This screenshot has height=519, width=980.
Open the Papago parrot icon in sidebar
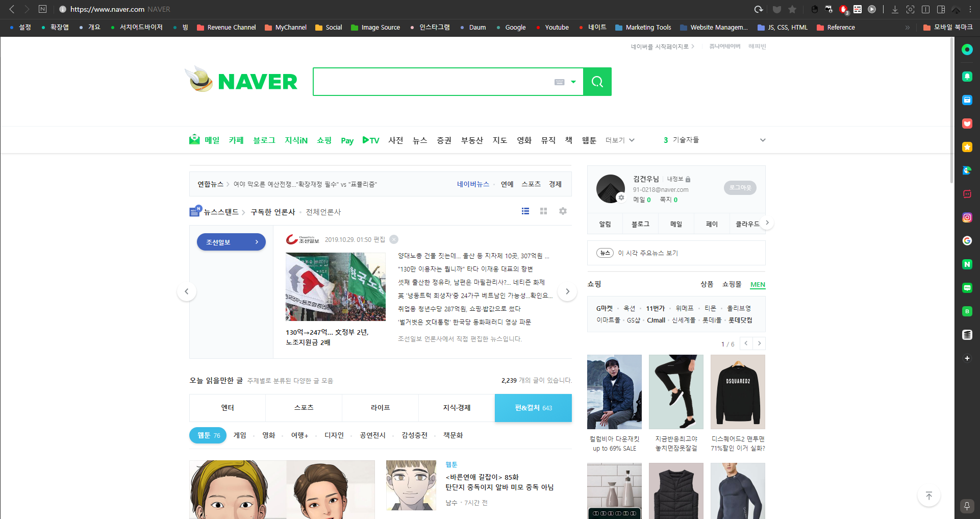[x=967, y=170]
